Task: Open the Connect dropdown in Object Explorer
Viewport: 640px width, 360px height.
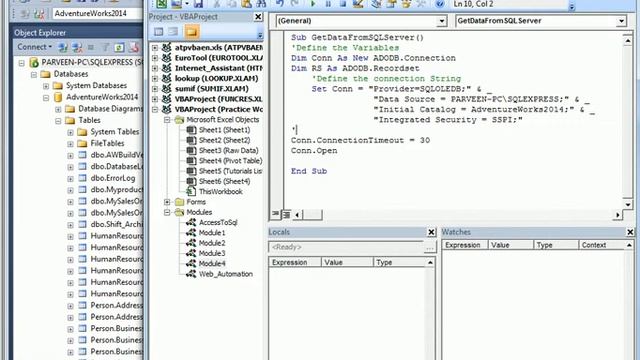Action: (34, 47)
